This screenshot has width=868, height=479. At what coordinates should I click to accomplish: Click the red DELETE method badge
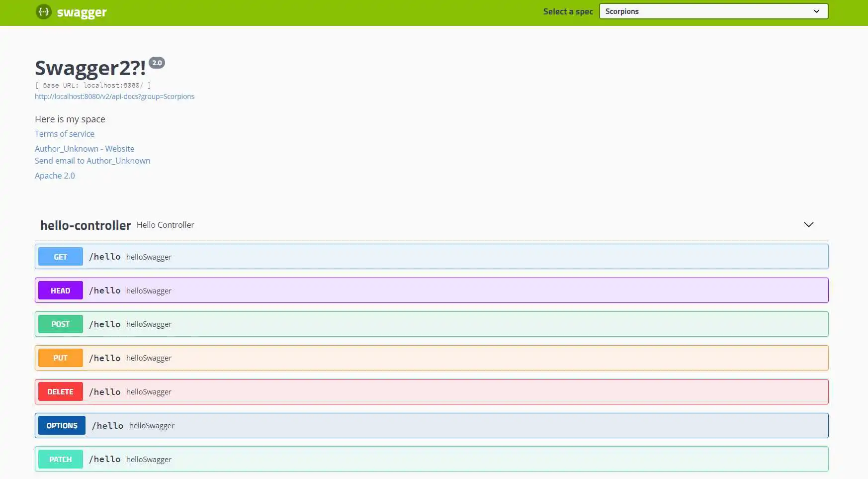point(60,392)
